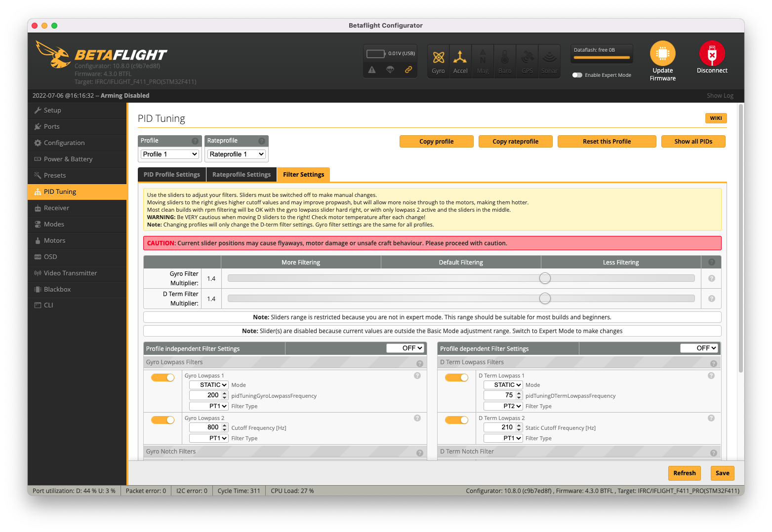Open help for D Term Lowpass 2
The image size is (772, 532).
click(x=711, y=418)
